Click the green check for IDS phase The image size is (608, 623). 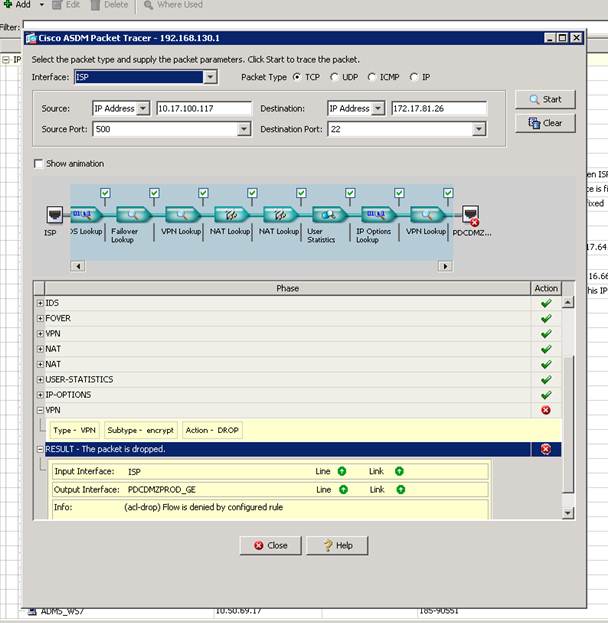(x=546, y=303)
